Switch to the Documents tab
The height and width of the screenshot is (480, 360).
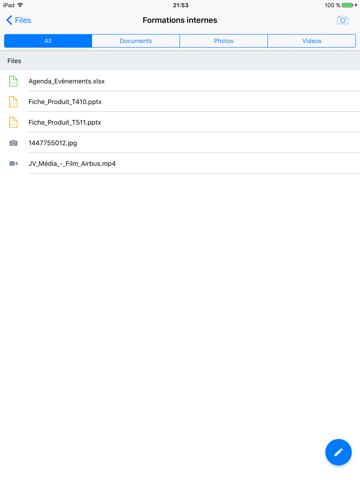[x=136, y=41]
